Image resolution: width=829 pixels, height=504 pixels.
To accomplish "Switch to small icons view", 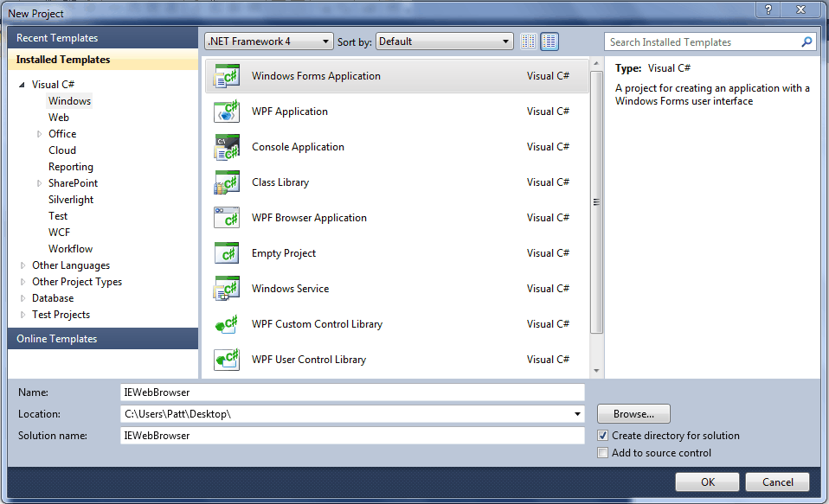I will (x=528, y=41).
